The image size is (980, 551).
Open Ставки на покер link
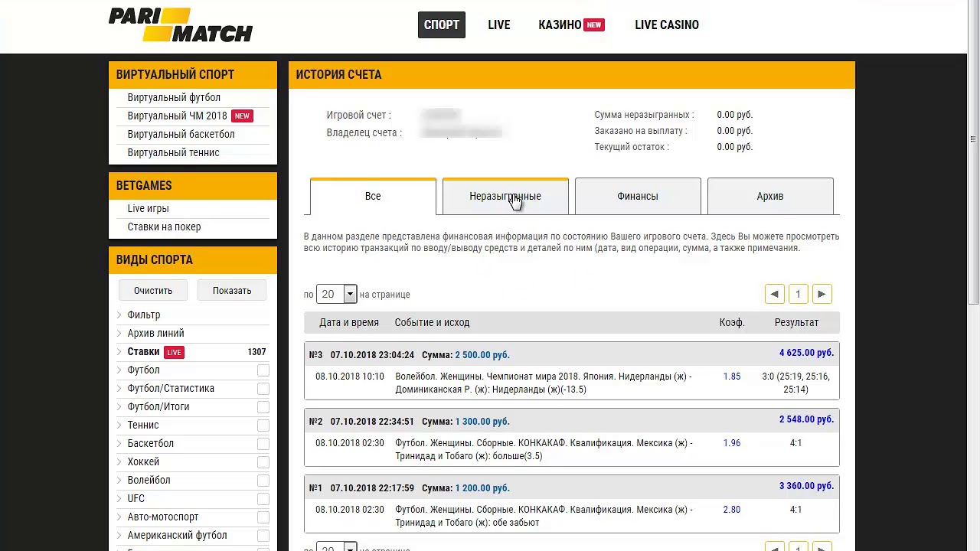pos(164,227)
